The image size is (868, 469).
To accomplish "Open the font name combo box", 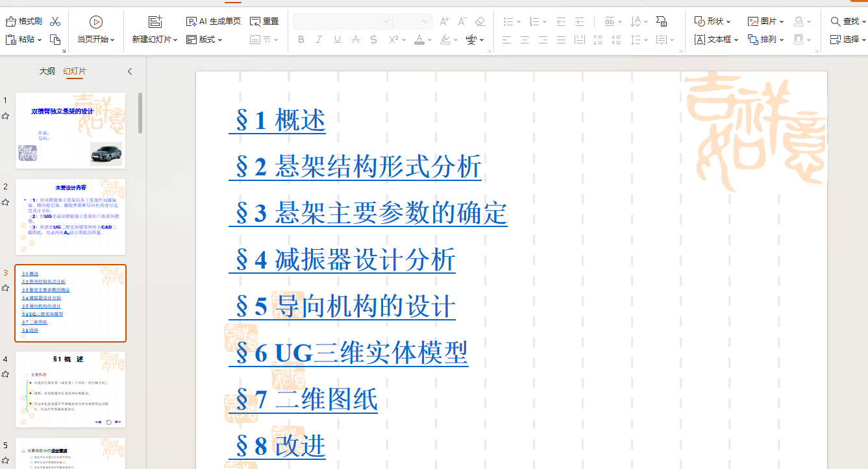I will click(343, 21).
